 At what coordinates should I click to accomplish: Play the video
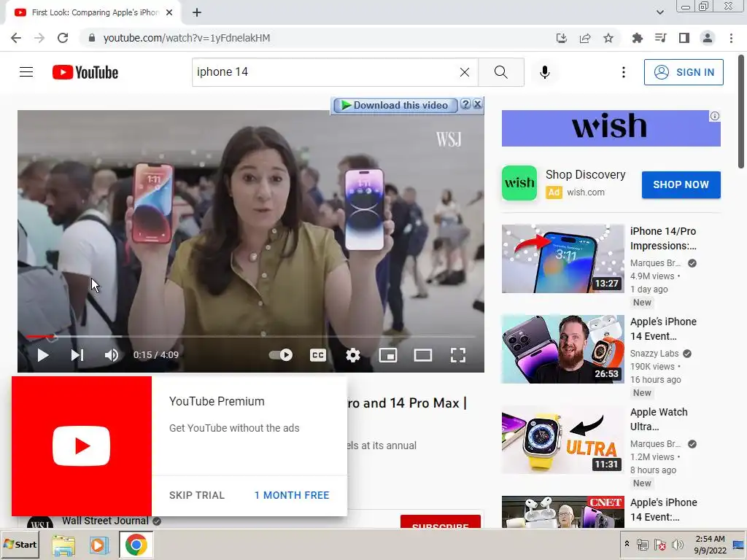tap(43, 355)
